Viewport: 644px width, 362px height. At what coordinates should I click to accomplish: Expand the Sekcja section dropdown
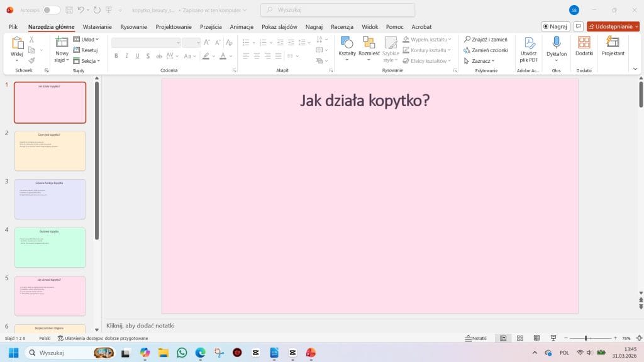click(x=87, y=61)
